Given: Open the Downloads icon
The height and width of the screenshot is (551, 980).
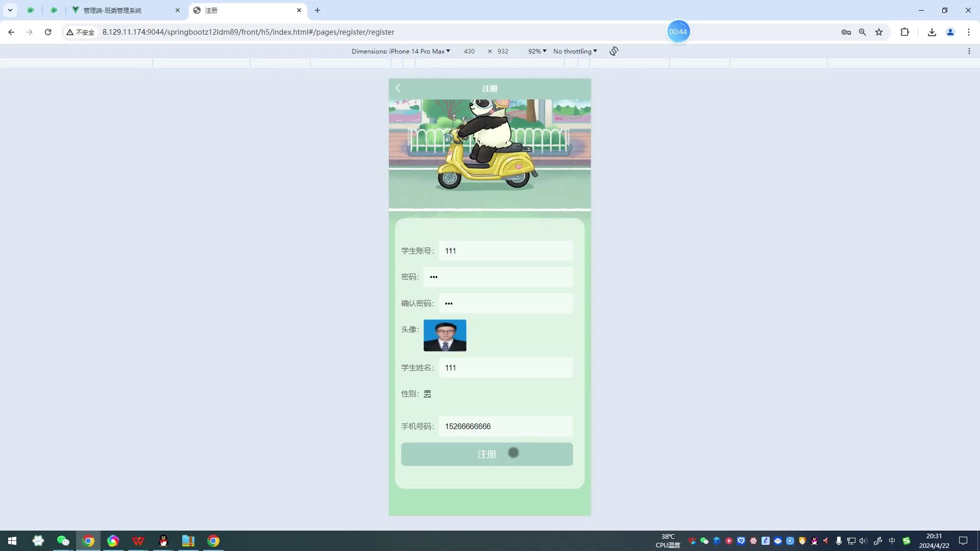Looking at the screenshot, I should pos(932,32).
